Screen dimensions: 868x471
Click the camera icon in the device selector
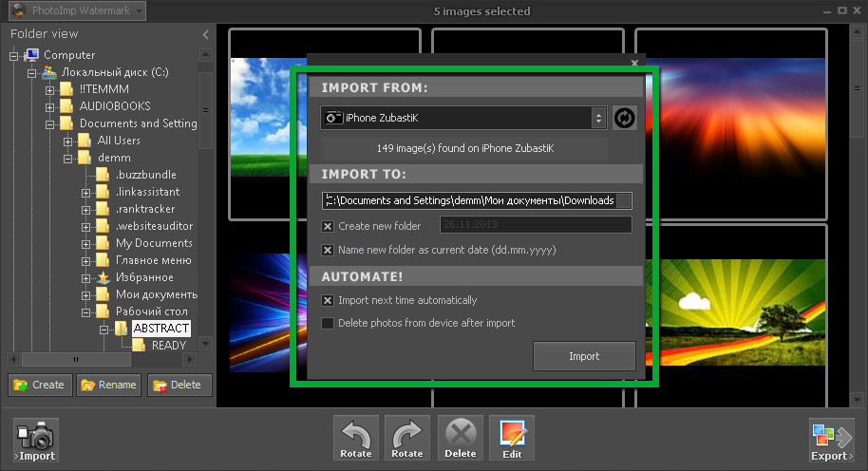[x=333, y=118]
